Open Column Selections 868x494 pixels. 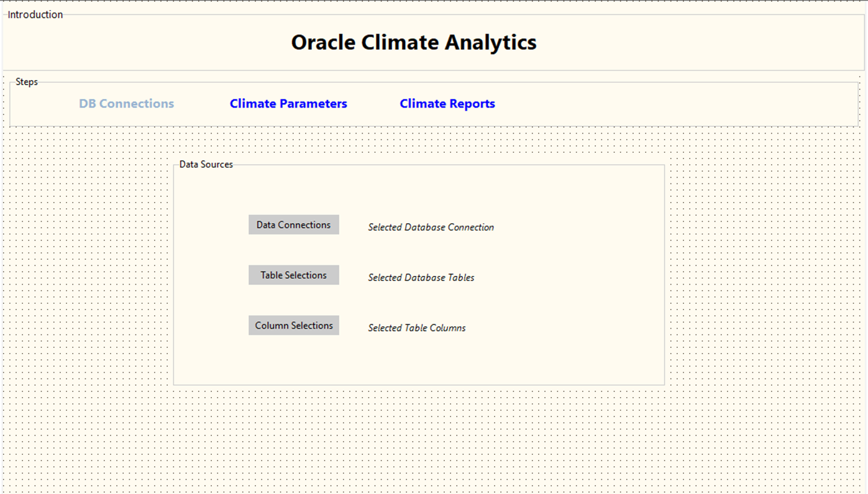click(293, 326)
